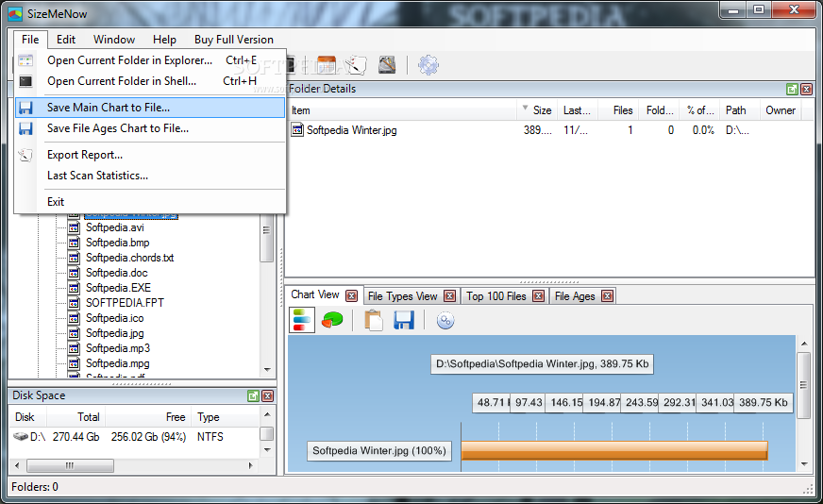Choose Exit from the File menu

[x=151, y=202]
